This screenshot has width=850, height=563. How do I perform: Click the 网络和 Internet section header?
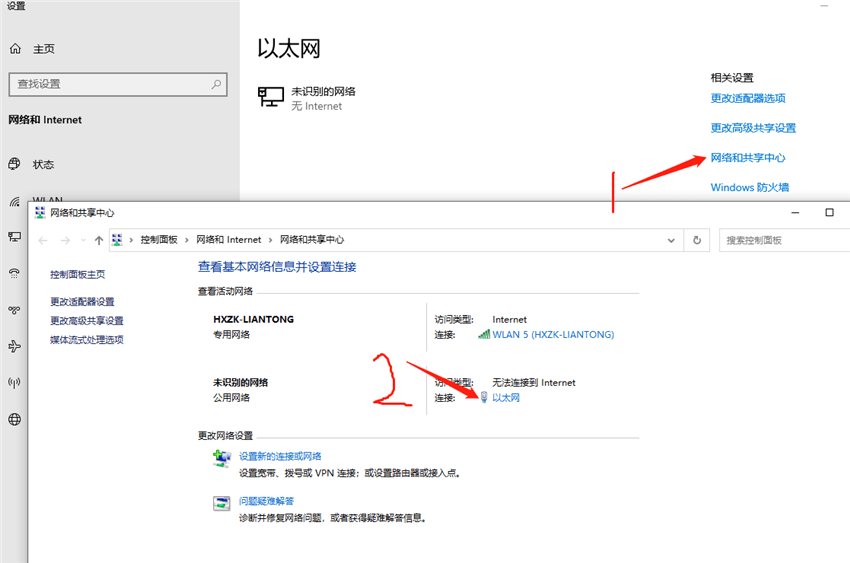45,120
